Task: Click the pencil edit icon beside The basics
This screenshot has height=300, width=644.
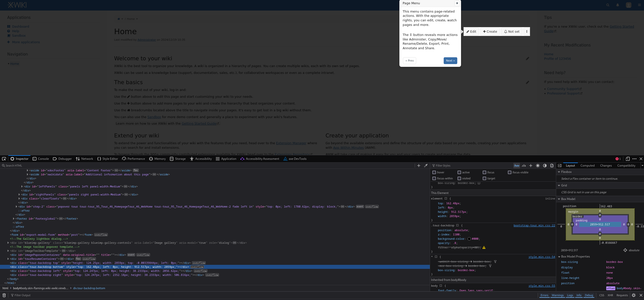Action: (527, 82)
